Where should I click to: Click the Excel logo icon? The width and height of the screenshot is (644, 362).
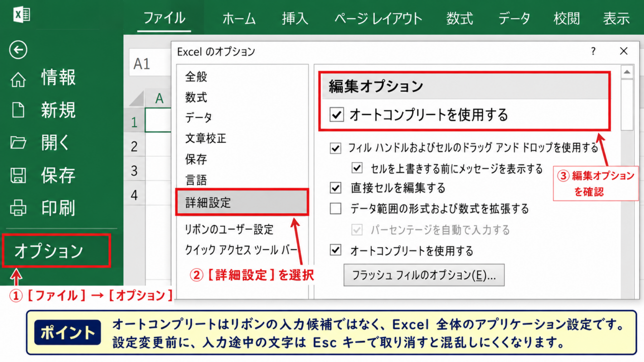tap(22, 14)
